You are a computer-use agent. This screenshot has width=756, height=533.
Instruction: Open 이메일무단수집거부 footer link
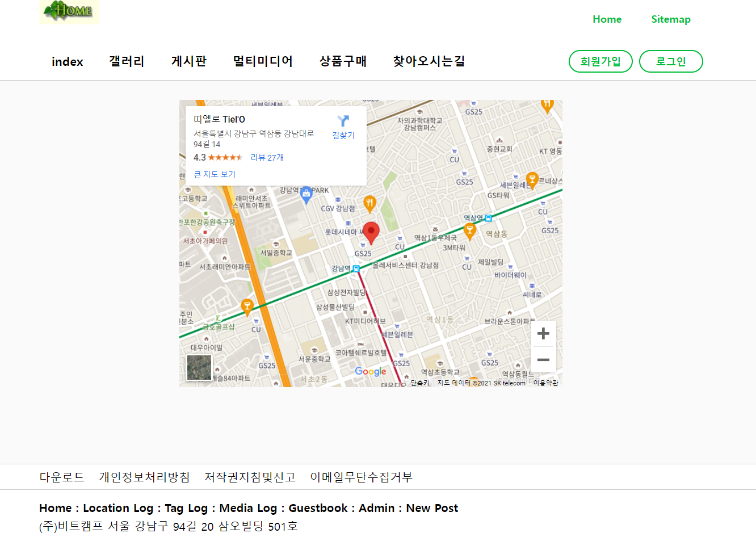(x=362, y=477)
